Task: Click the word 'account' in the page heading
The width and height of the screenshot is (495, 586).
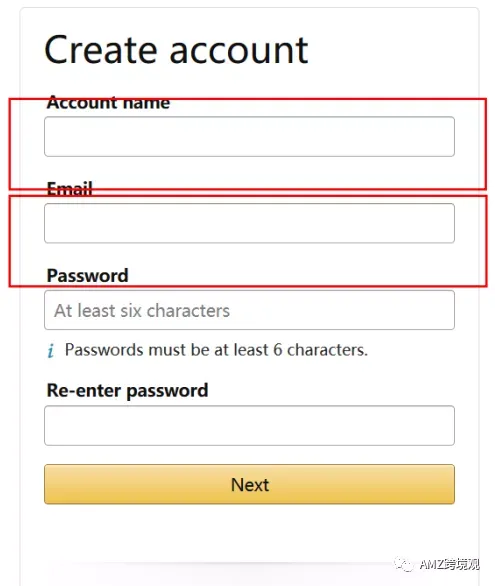Action: point(239,50)
